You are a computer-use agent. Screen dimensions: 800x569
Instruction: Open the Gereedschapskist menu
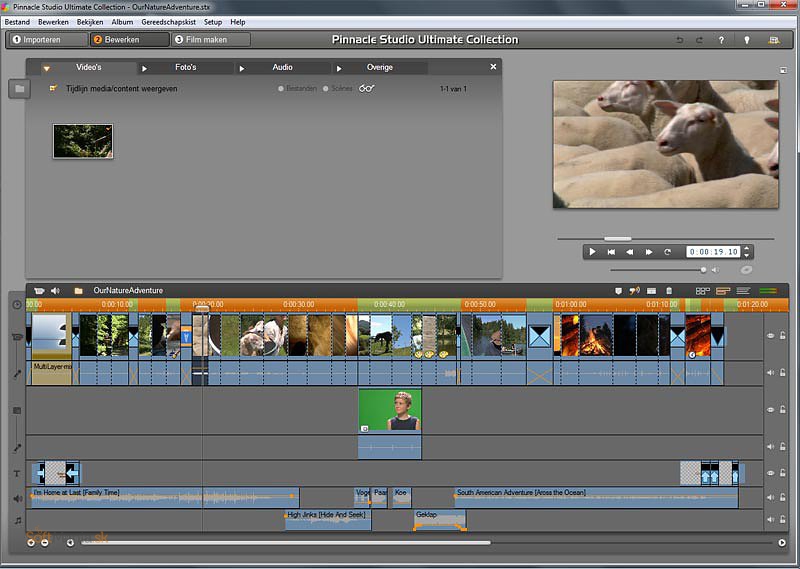[168, 22]
